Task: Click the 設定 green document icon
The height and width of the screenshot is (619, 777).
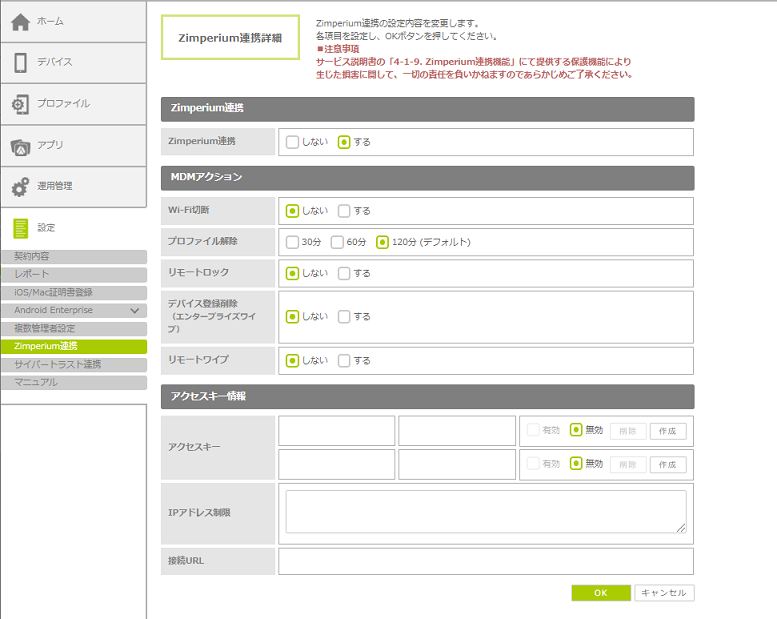Action: tap(20, 228)
